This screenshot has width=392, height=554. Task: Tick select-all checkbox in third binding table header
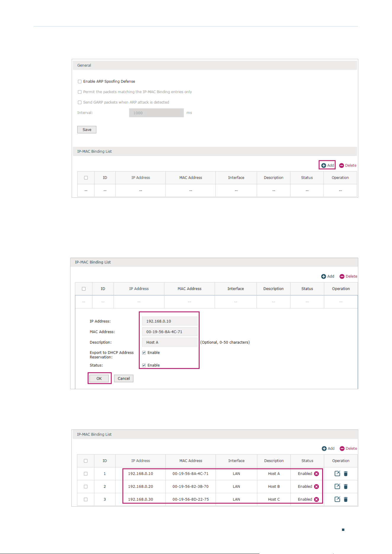[x=86, y=461]
